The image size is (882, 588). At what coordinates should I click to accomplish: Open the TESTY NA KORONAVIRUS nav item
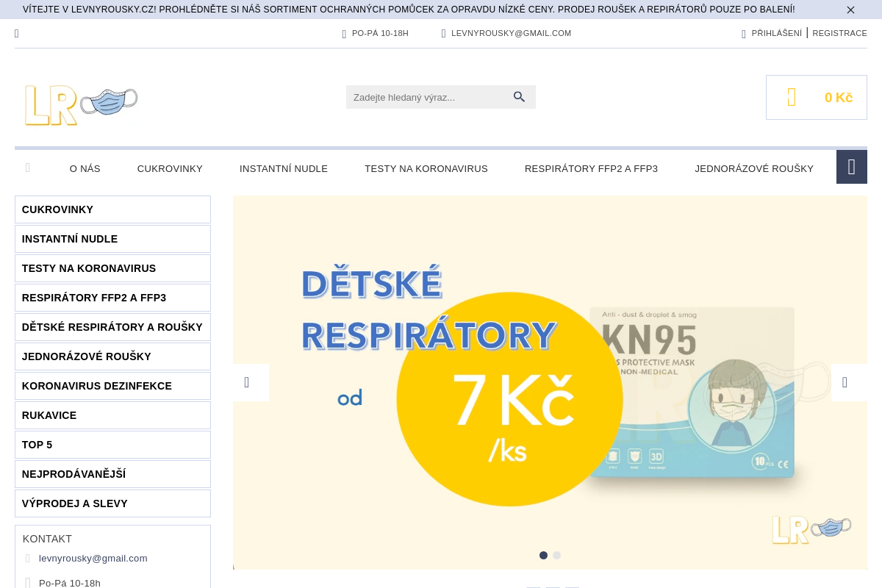426,168
